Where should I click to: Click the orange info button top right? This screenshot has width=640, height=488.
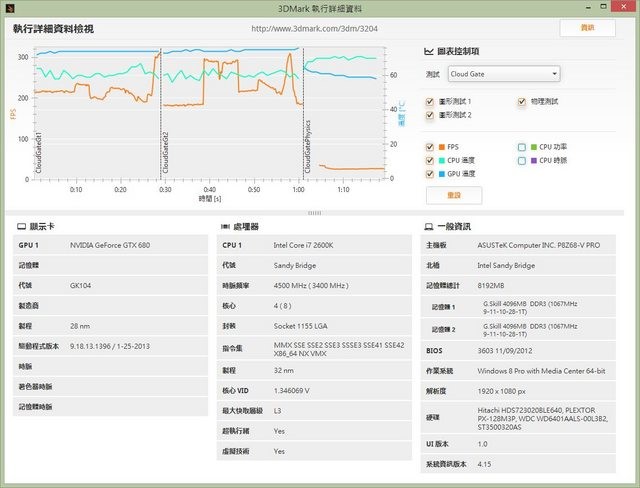tap(587, 28)
